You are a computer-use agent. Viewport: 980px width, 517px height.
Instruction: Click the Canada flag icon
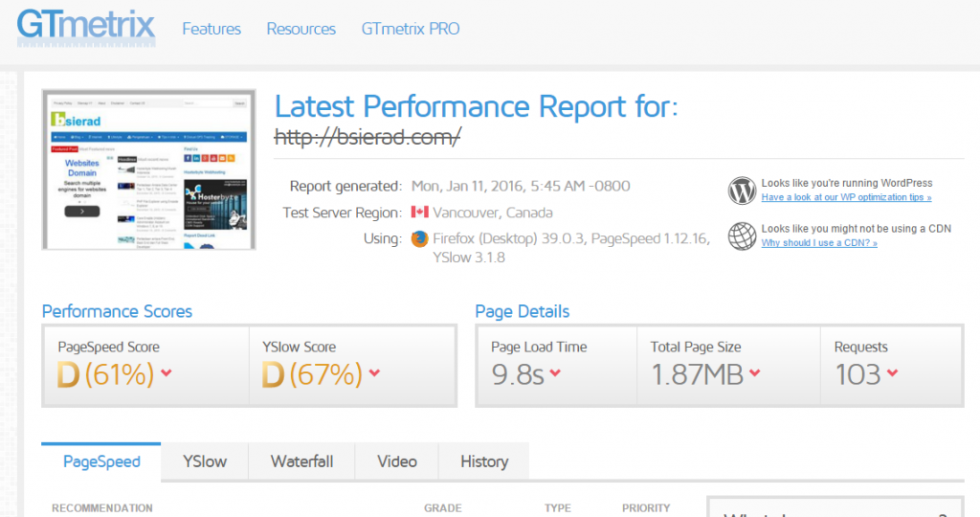419,212
